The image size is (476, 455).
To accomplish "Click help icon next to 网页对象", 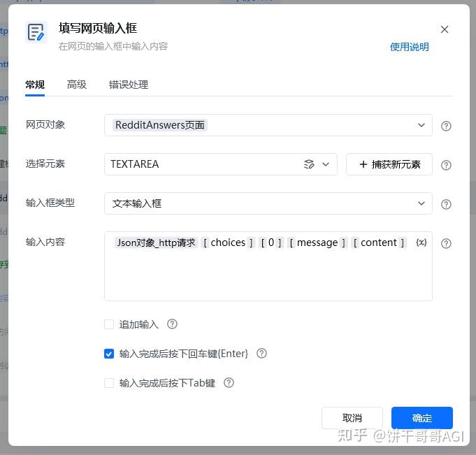I will coord(446,126).
